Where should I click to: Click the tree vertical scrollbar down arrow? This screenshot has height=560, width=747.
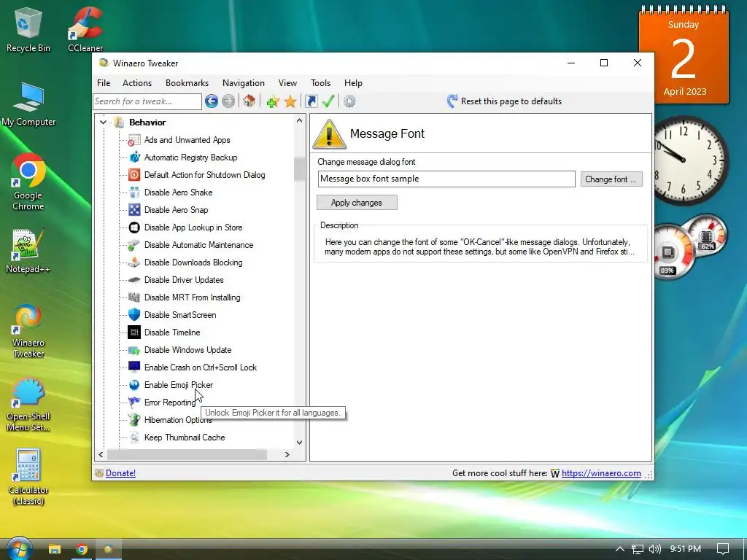299,443
